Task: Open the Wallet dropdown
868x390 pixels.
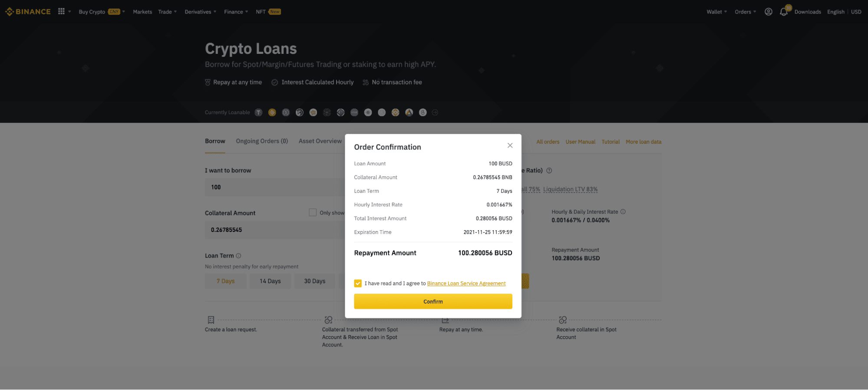Action: [716, 12]
